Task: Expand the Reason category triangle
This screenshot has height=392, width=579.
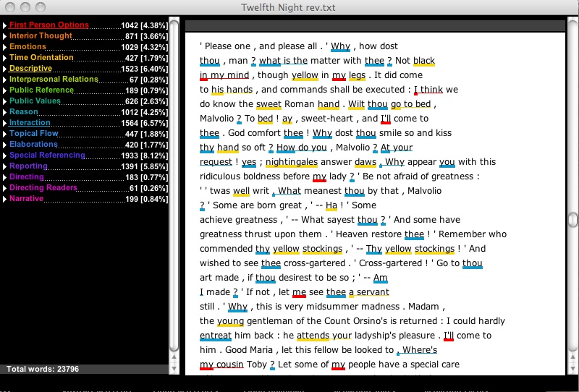Action: pyautogui.click(x=4, y=112)
